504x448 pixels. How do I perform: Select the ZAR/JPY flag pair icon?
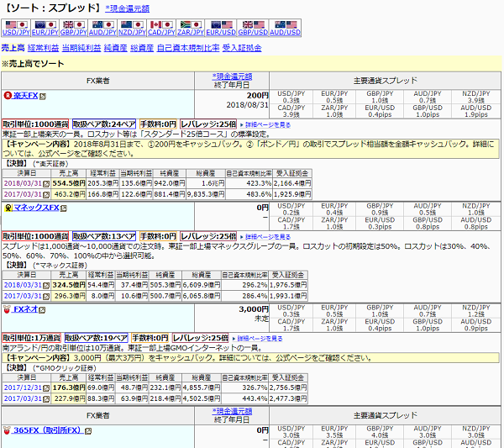(191, 24)
